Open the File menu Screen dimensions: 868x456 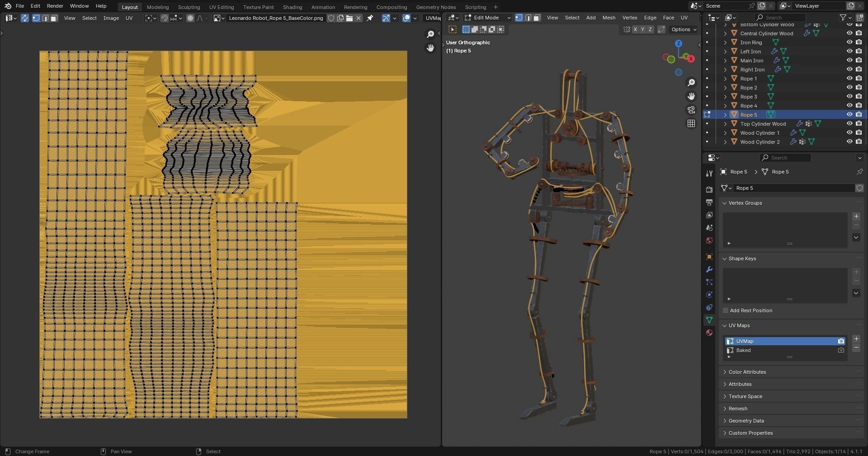[19, 6]
